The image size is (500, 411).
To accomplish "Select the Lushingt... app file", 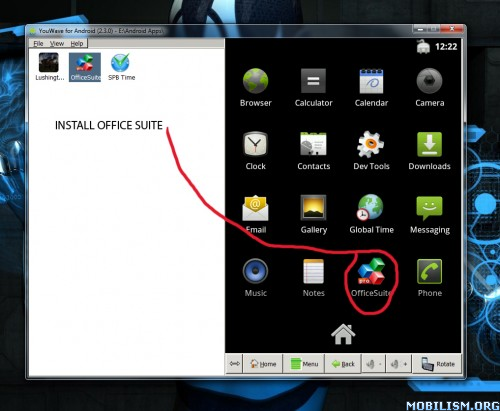I will (x=49, y=67).
